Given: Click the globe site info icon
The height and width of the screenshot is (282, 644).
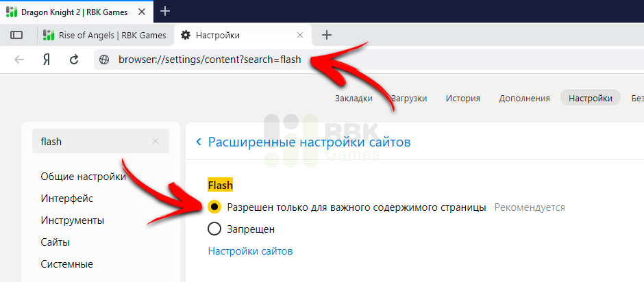Looking at the screenshot, I should tap(105, 60).
